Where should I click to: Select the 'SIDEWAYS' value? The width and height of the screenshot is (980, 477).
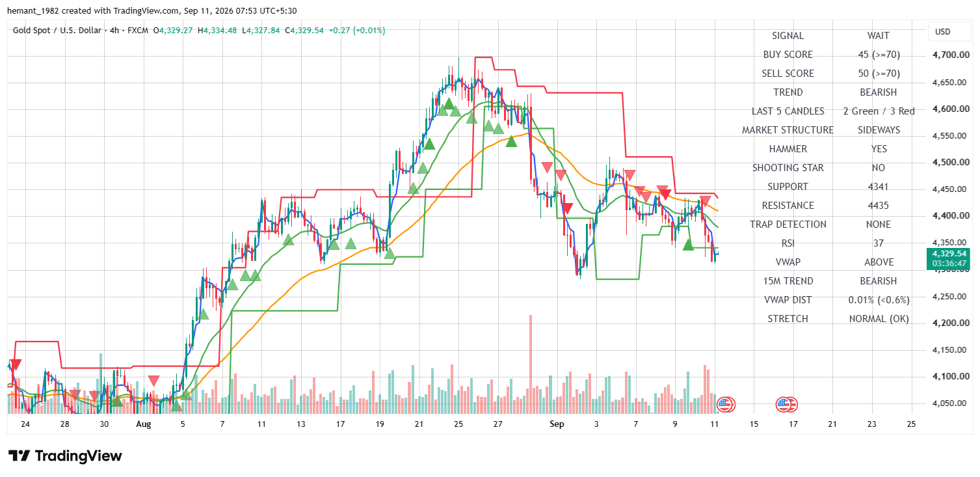[x=879, y=130]
